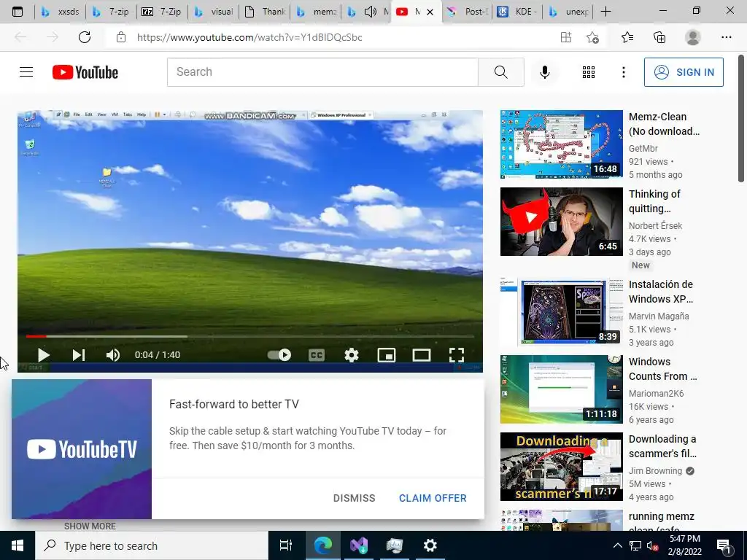Open the Favorites list icon
The width and height of the screenshot is (747, 560).
627,37
